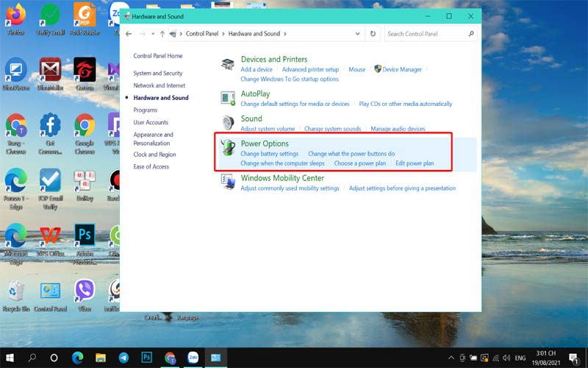Open Viber desktop shortcut
Screen dimensions: 588x368
click(x=85, y=296)
